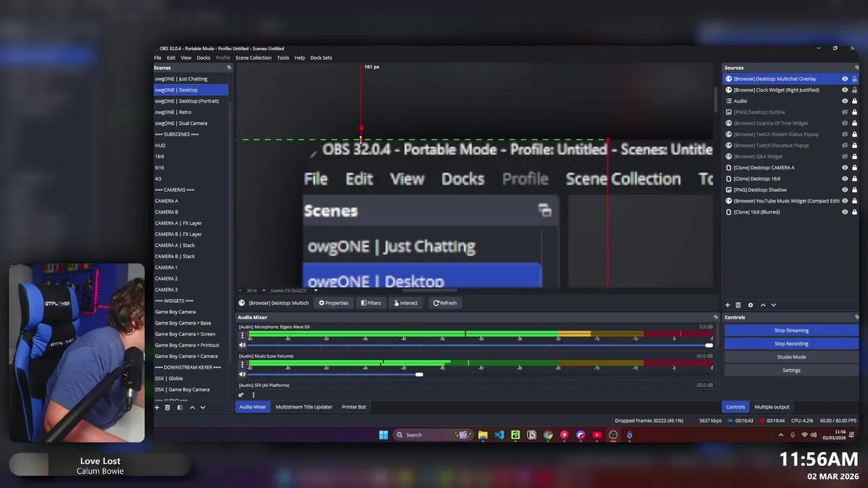Switch to the Multiple output tab
This screenshot has height=488, width=868.
tap(772, 407)
